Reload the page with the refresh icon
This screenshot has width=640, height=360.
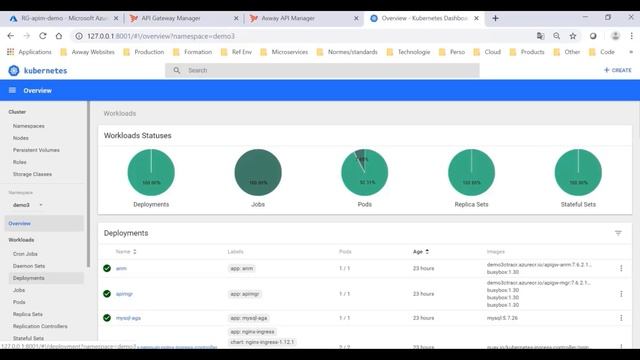point(43,36)
